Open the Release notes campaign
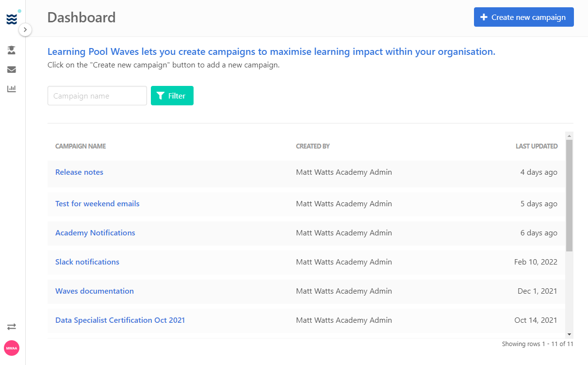This screenshot has height=365, width=588. pyautogui.click(x=79, y=172)
